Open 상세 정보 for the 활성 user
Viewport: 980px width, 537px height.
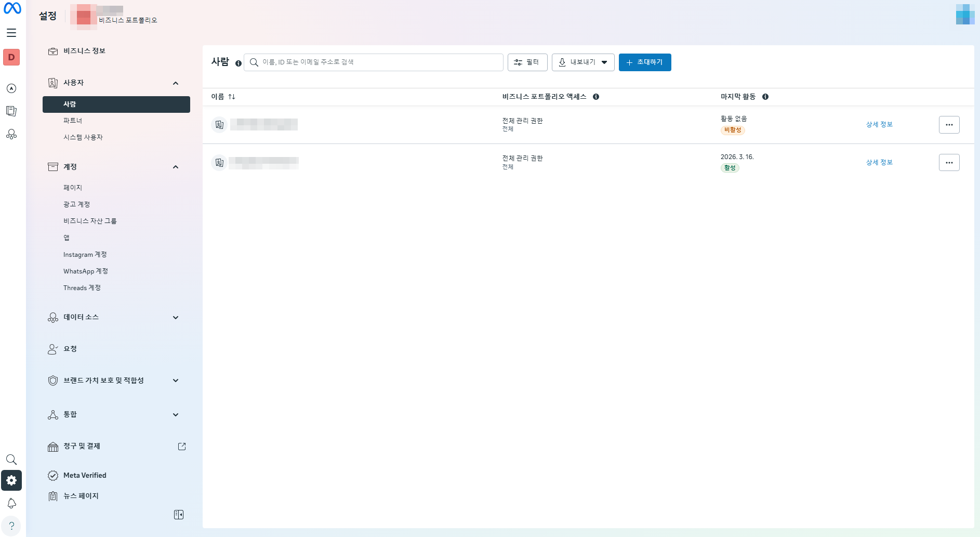[x=879, y=163]
